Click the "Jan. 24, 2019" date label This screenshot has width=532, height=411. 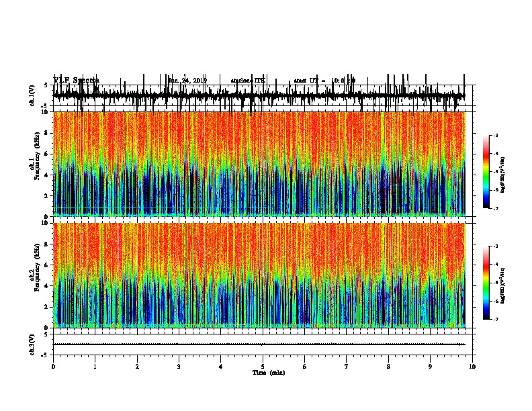(187, 81)
